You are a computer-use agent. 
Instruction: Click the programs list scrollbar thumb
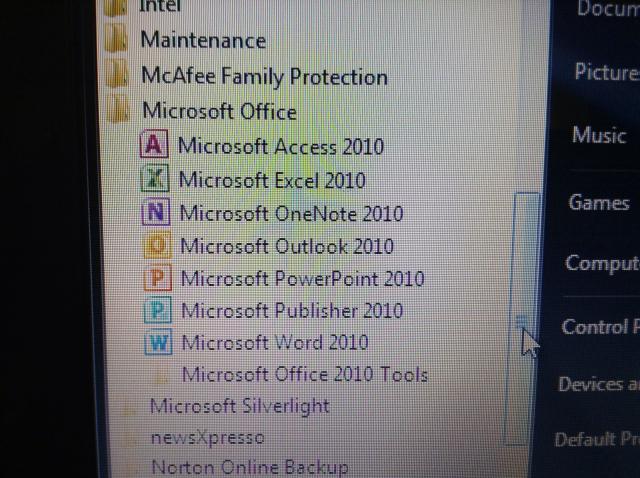(522, 318)
